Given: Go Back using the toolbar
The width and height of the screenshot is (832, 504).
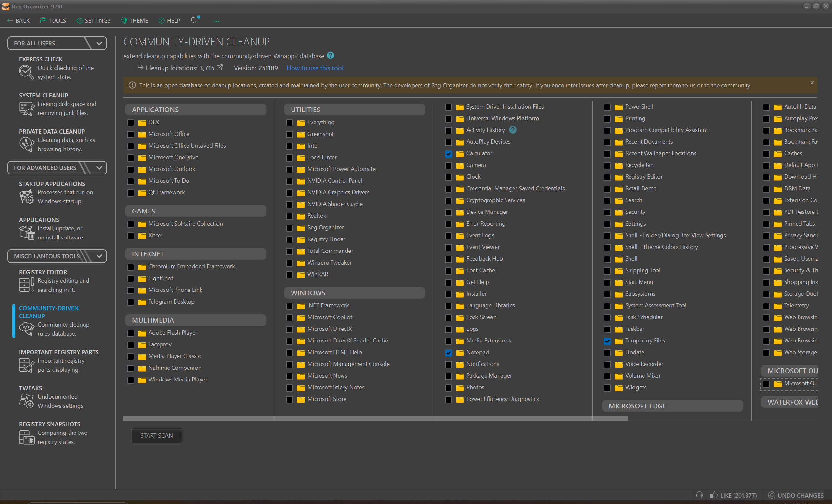Looking at the screenshot, I should (x=19, y=20).
